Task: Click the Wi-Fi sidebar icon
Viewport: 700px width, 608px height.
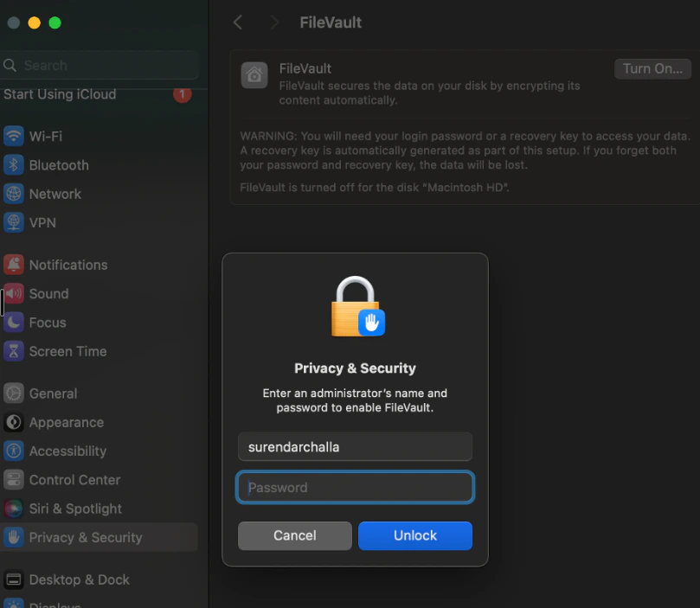Action: pos(14,136)
